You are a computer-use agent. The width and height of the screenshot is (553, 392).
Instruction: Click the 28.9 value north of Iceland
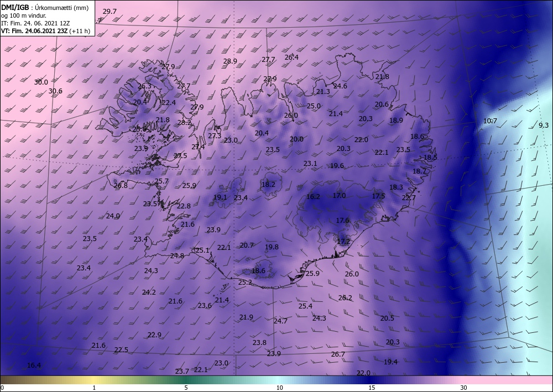click(230, 61)
